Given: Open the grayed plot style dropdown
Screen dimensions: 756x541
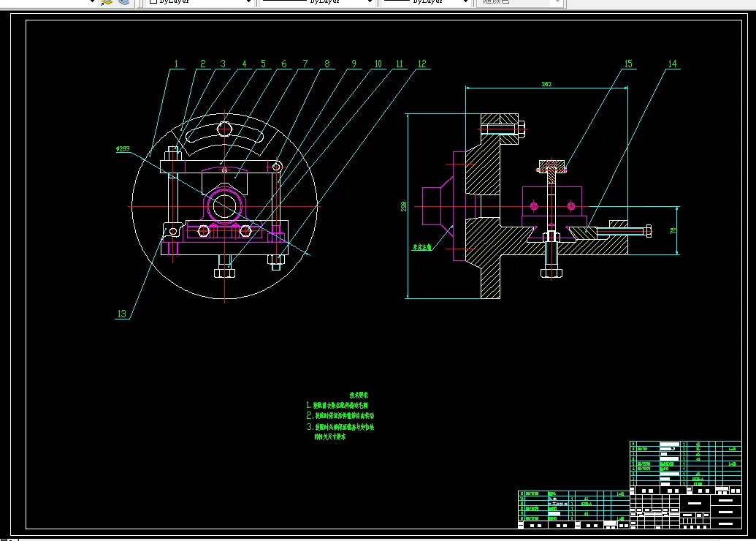Looking at the screenshot, I should [x=520, y=2].
